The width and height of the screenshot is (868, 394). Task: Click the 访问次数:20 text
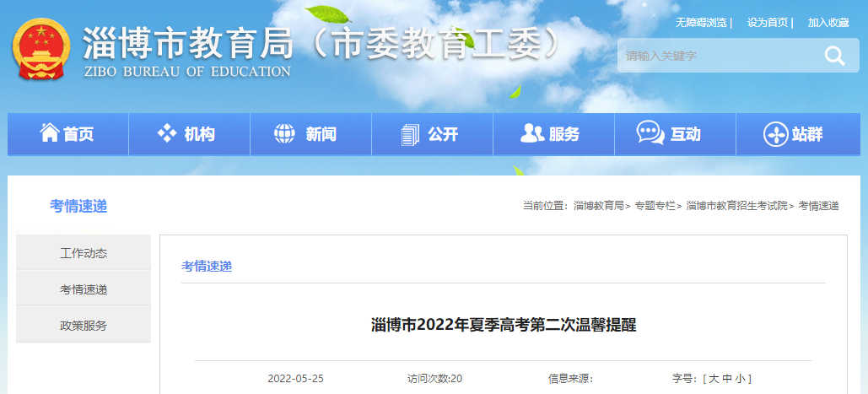point(435,379)
